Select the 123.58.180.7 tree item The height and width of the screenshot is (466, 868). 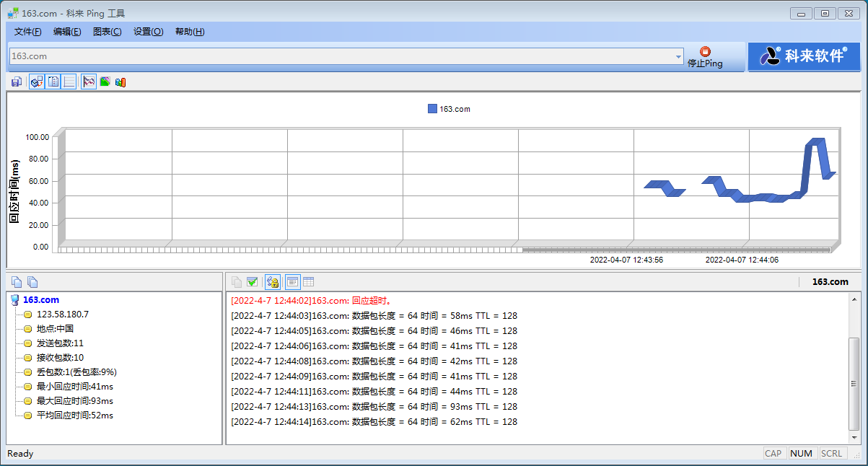[62, 315]
